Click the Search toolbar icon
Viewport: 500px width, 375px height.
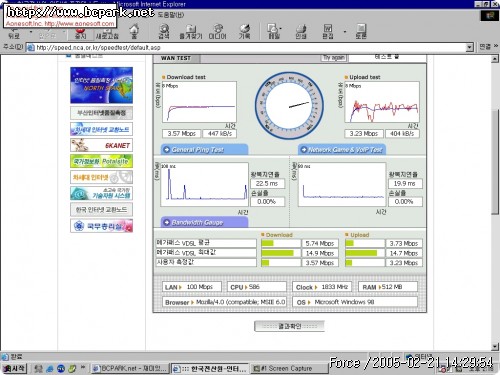tap(164, 31)
